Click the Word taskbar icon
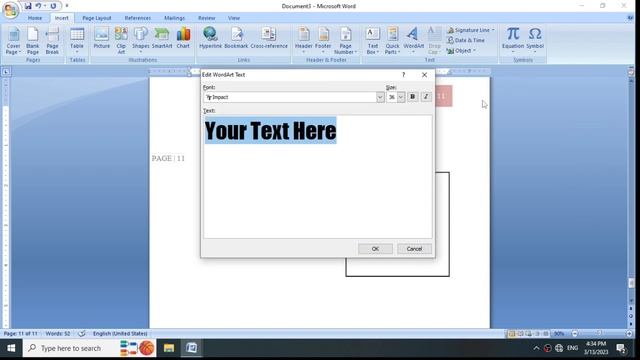Screen dimensions: 640x360 (x=191, y=348)
